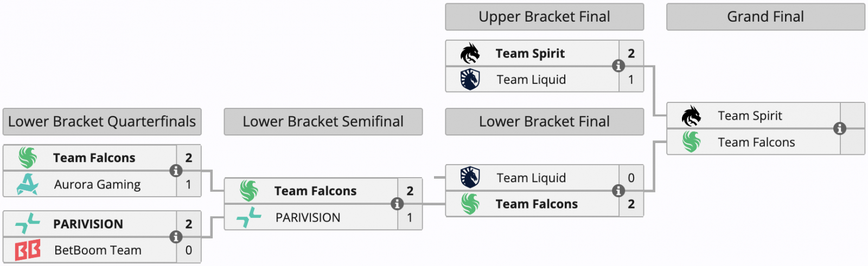This screenshot has width=868, height=266.
Task: Click Team Falcons logo in Grand Final
Action: click(692, 142)
